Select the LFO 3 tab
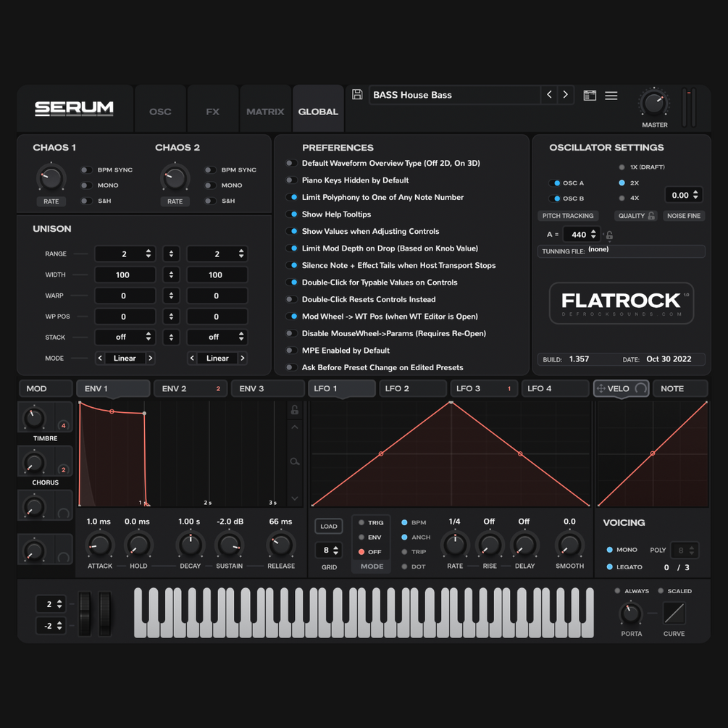This screenshot has width=728, height=728. coord(484,388)
